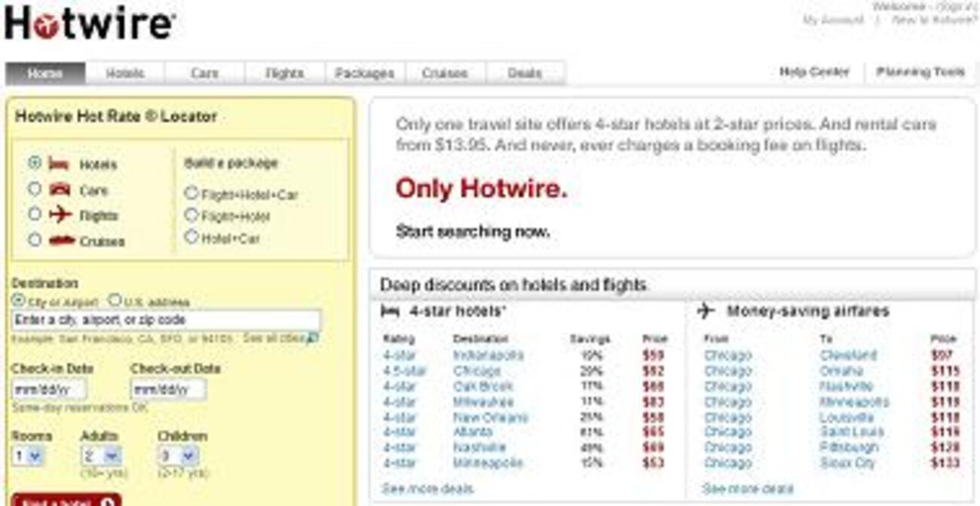
Task: Click the Pittsburgh airfare destination
Action: (x=850, y=448)
